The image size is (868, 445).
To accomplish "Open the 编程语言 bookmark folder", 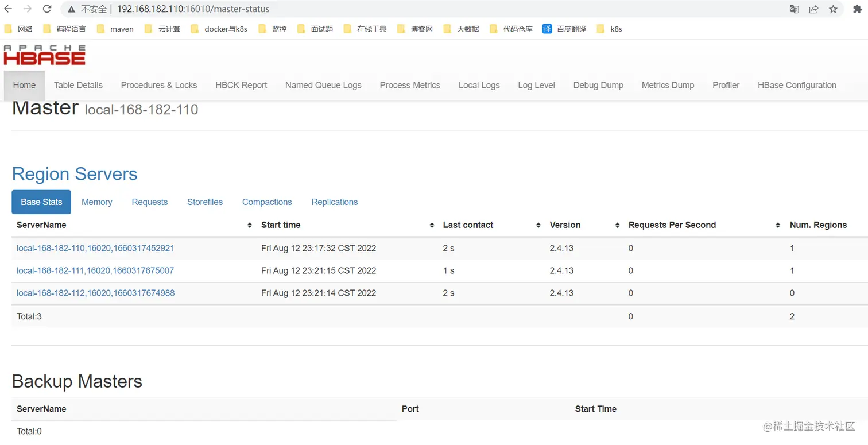I will click(x=64, y=29).
